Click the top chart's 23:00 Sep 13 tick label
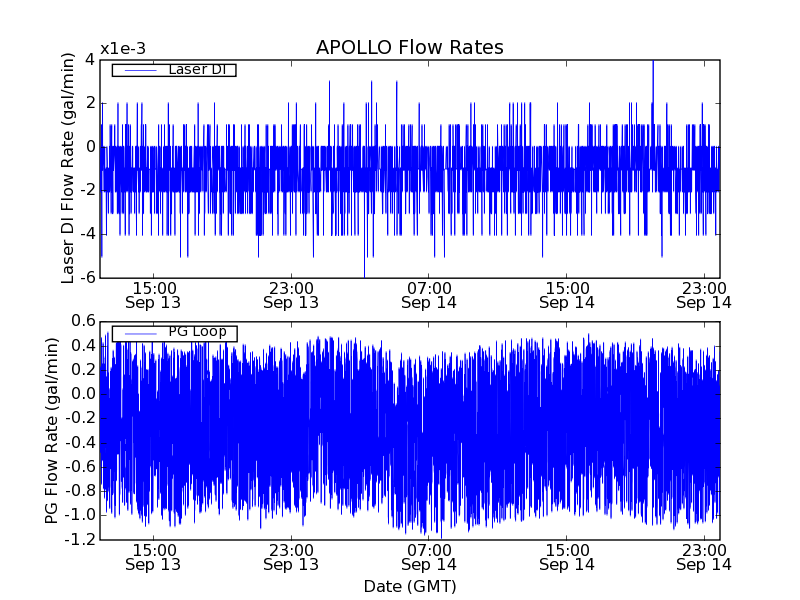 pyautogui.click(x=291, y=295)
